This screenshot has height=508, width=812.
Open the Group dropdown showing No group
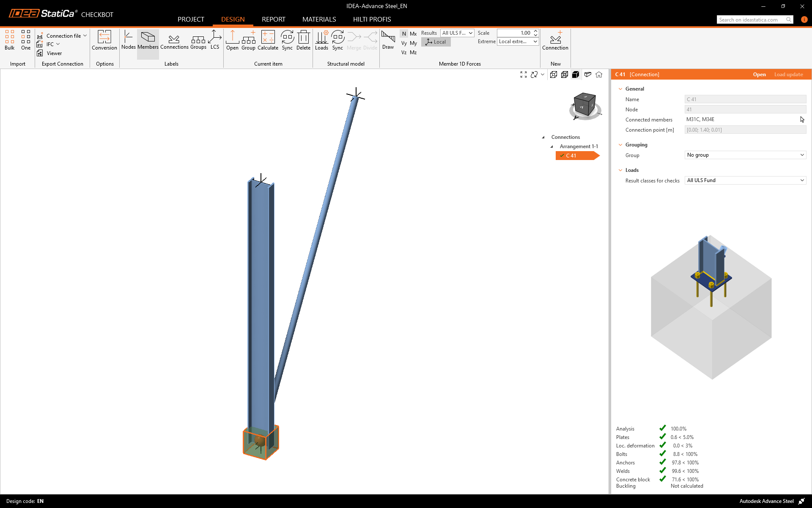click(745, 155)
